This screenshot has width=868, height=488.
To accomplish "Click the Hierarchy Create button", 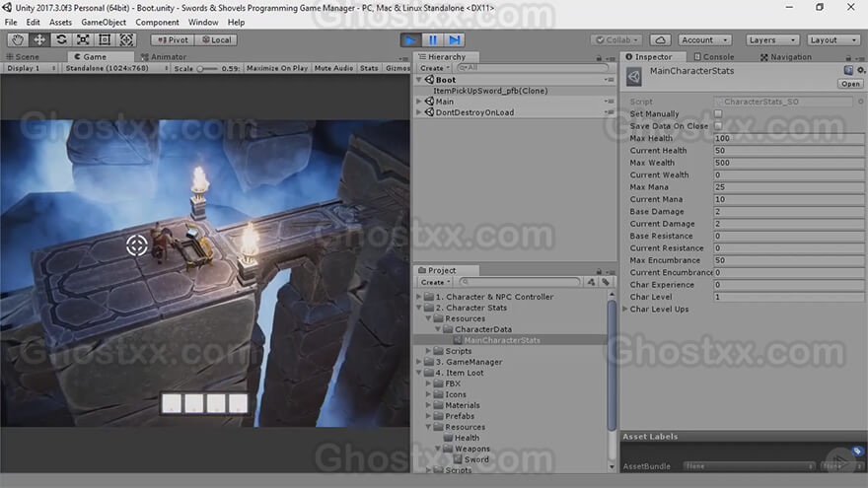I will (435, 68).
